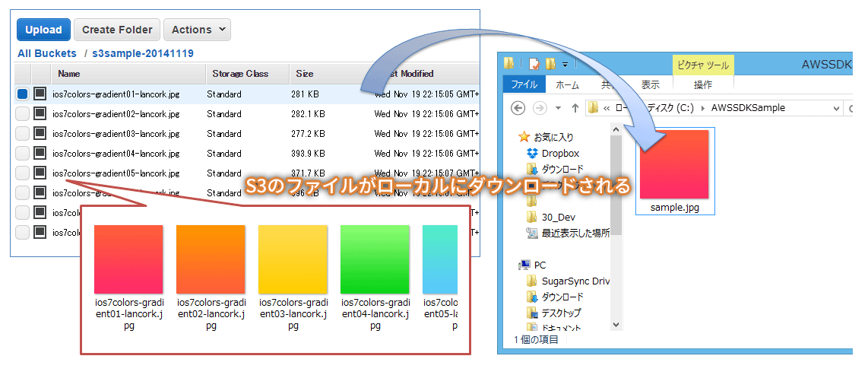Select お気に入り in the navigation pane

click(x=553, y=137)
